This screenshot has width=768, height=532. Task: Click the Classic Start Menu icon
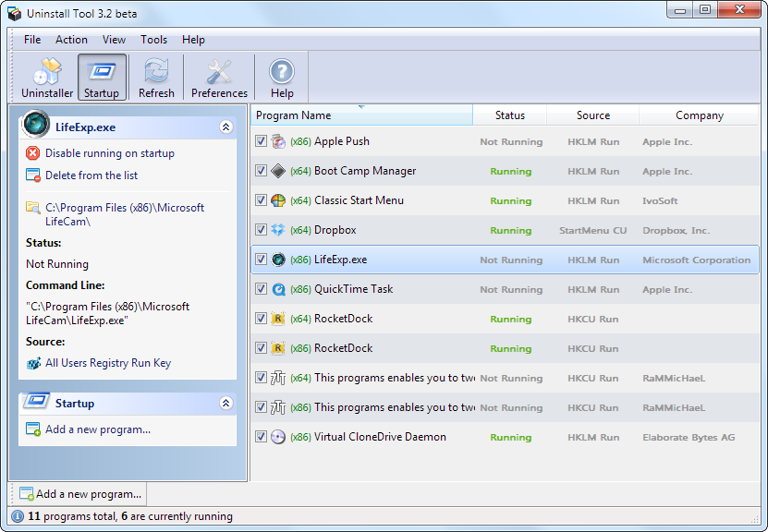[278, 200]
